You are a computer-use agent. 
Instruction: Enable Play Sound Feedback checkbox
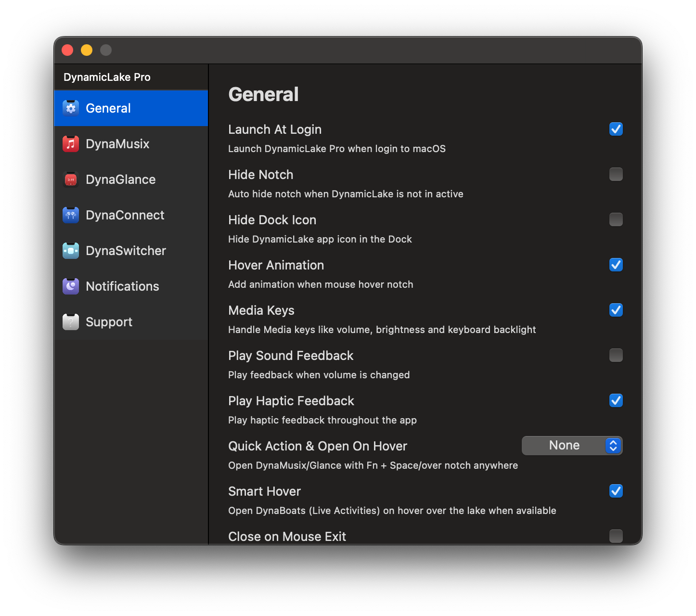(616, 355)
